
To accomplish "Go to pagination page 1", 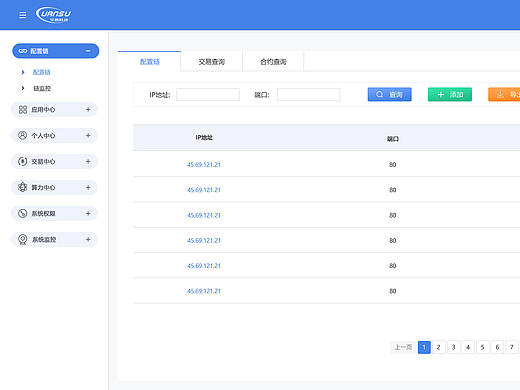I will (x=424, y=347).
